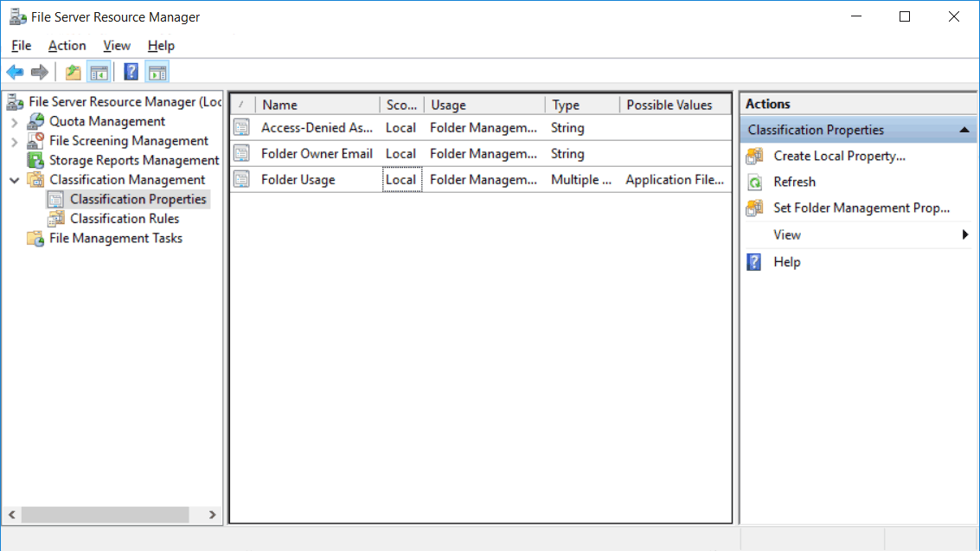This screenshot has height=551, width=980.
Task: Click the View action in Actions pane
Action: (787, 235)
